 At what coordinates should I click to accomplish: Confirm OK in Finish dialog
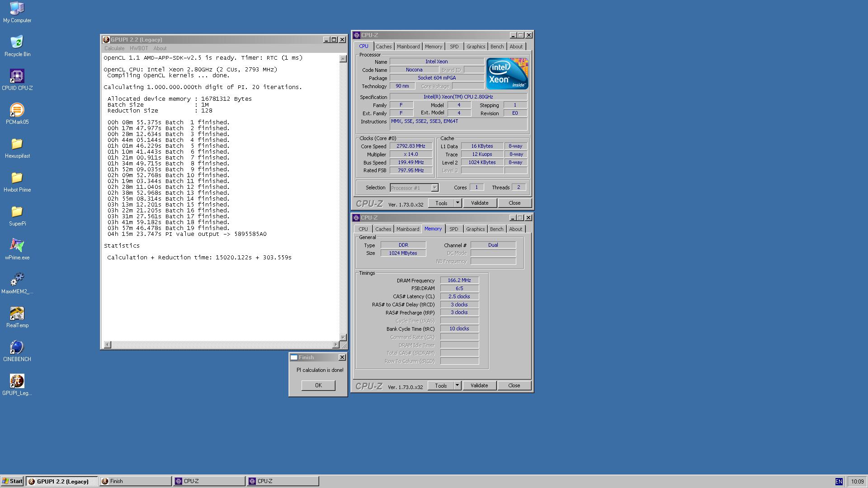tap(318, 385)
